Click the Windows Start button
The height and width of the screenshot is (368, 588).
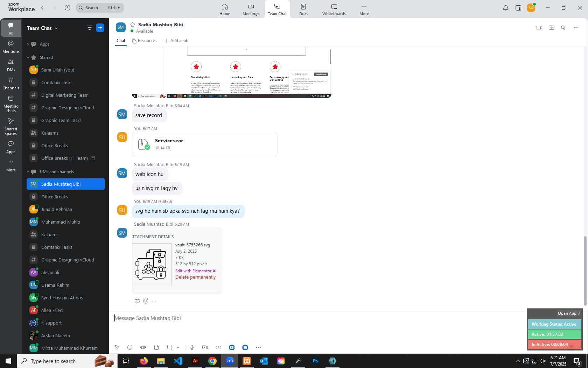[8, 361]
